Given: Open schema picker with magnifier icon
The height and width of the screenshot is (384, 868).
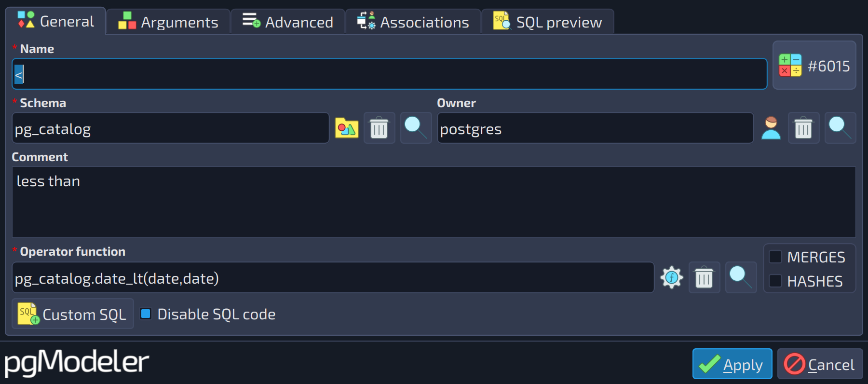Looking at the screenshot, I should (416, 128).
